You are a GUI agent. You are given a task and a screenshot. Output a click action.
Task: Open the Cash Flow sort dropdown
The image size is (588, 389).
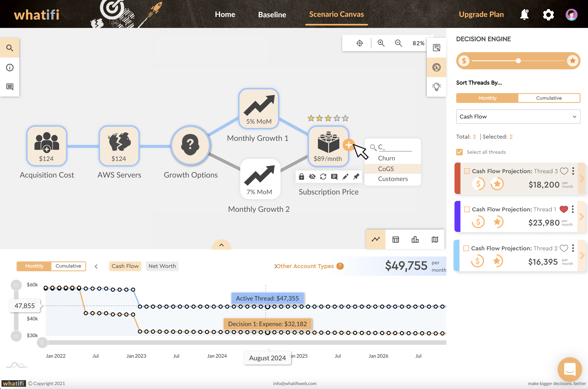[518, 117]
